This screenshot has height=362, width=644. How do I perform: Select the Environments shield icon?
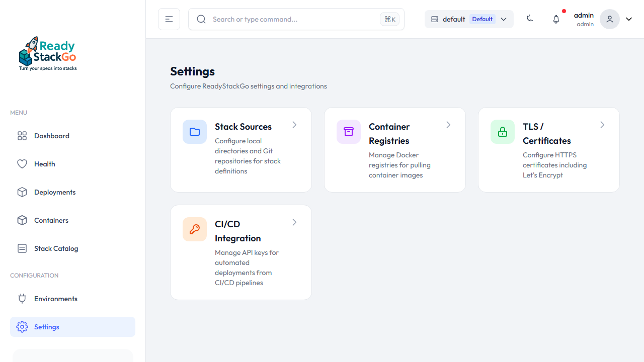pyautogui.click(x=22, y=299)
